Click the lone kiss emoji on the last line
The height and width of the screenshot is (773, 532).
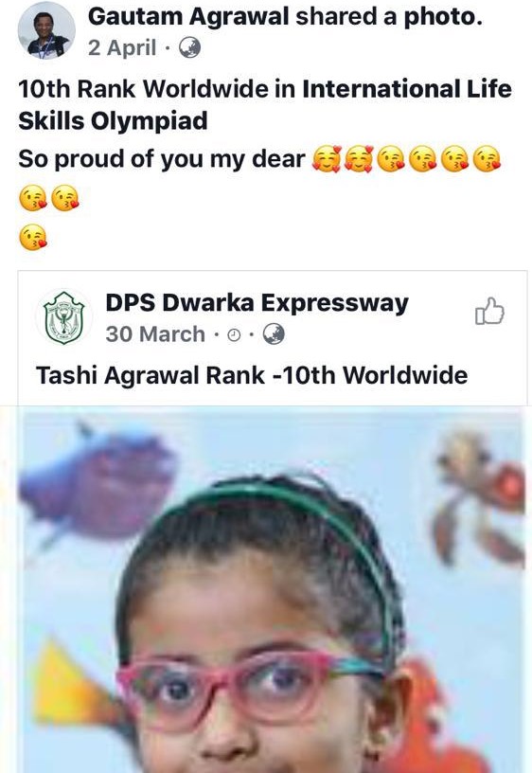[33, 237]
